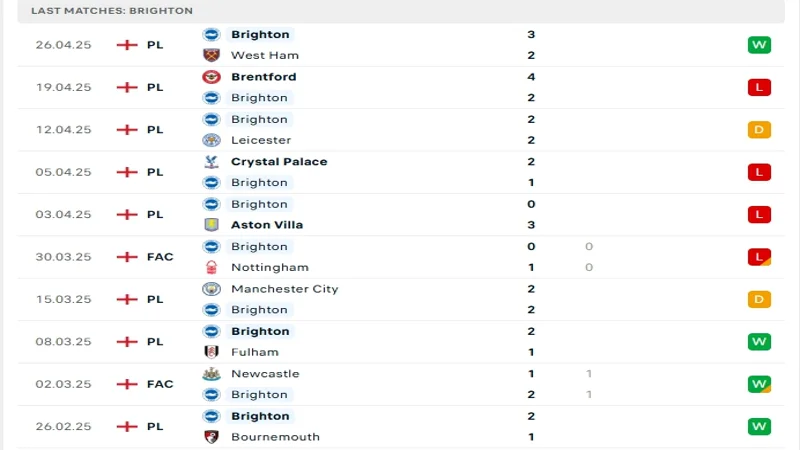
Task: Click red L badge for Brentford match
Action: [759, 87]
